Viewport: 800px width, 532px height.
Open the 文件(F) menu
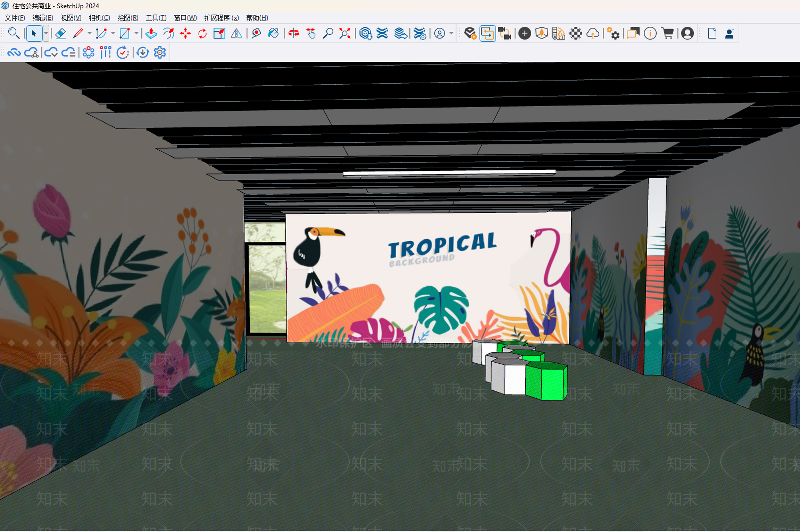point(15,18)
